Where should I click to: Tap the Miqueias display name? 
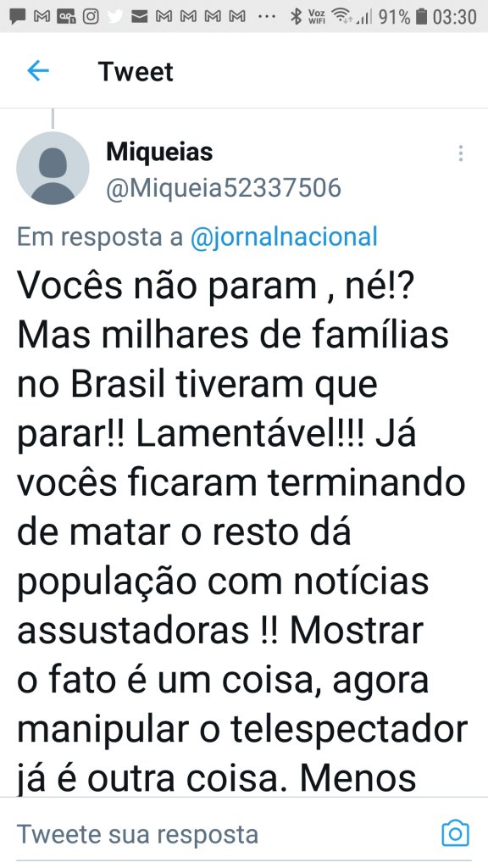[159, 152]
